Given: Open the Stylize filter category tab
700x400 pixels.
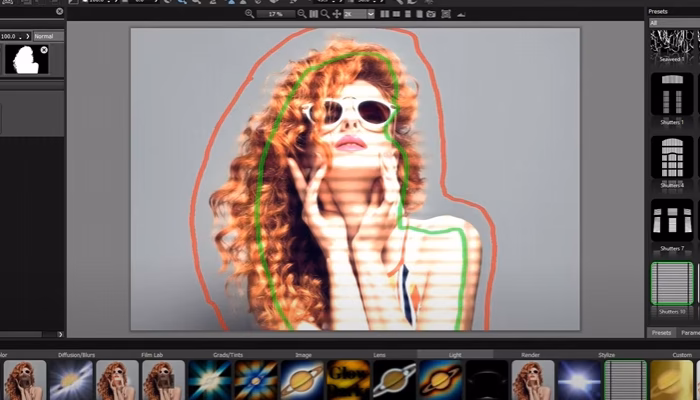Looking at the screenshot, I should coord(603,354).
